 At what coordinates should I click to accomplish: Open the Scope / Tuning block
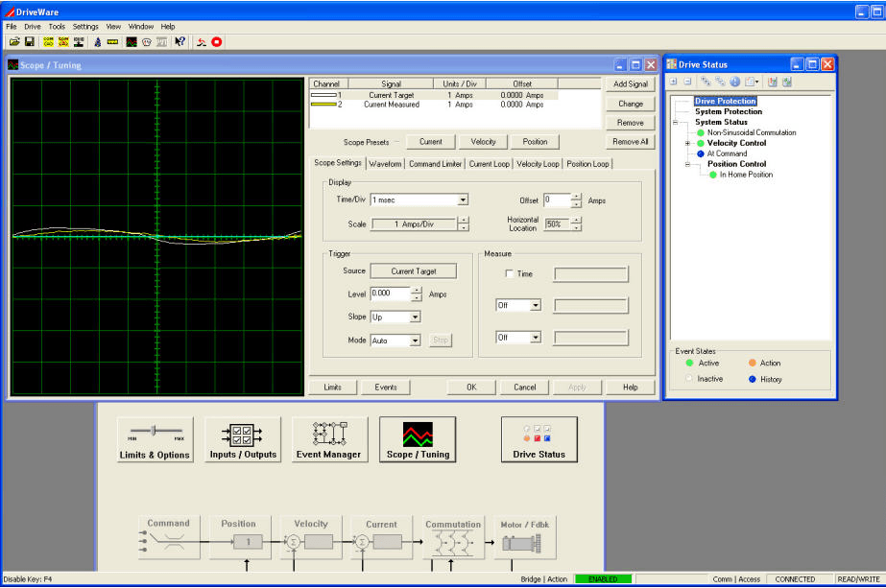pos(418,439)
